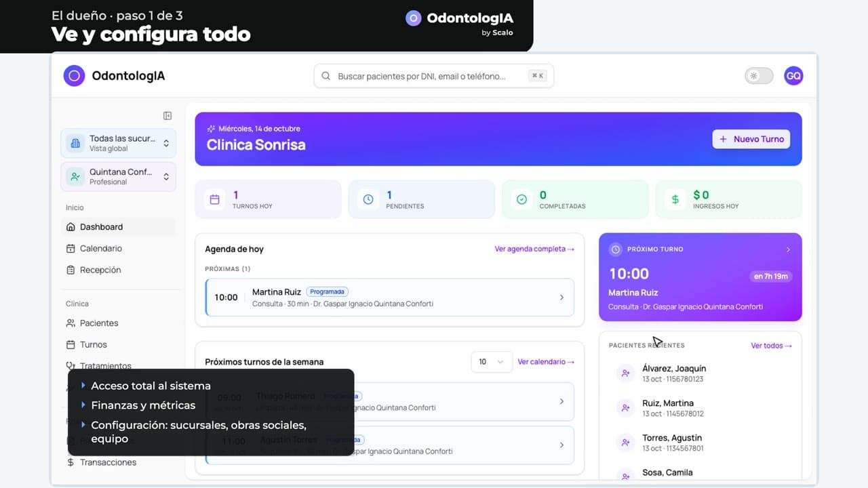Follow the Ver calendario link
Screen dimensions: 868x488
coord(546,362)
